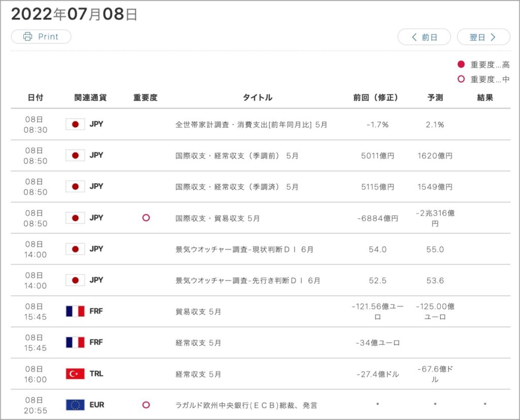The image size is (520, 420).
Task: Click France flag in -34億ユーロ row
Action: (75, 342)
